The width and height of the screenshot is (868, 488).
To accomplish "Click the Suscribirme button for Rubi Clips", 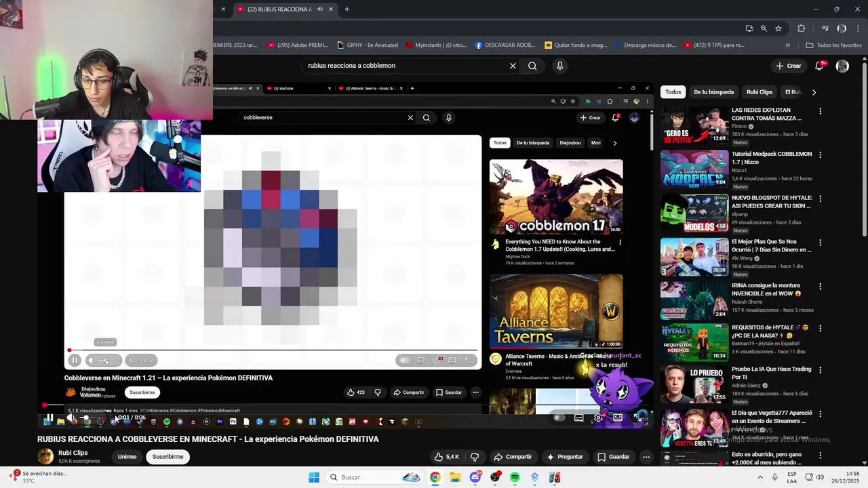I will point(167,457).
